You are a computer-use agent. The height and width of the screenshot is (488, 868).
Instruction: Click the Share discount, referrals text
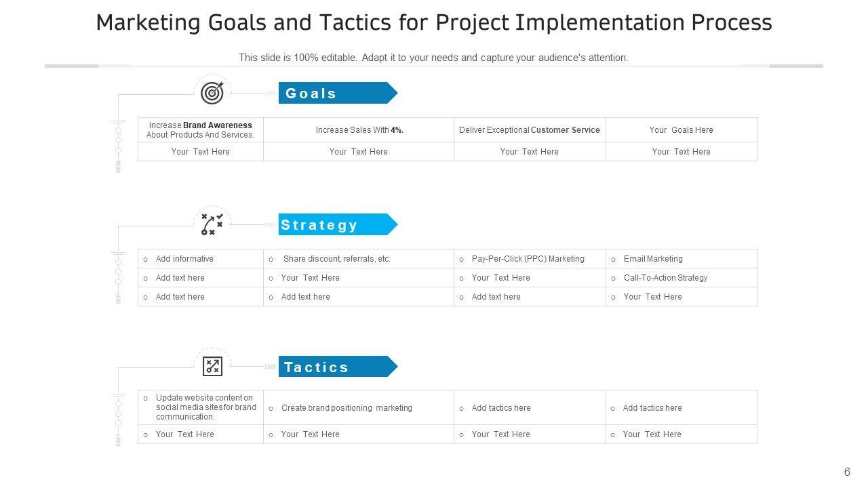(x=336, y=259)
